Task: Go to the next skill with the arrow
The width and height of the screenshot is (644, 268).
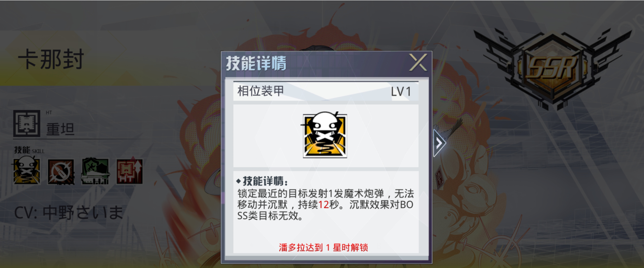Action: tap(439, 143)
